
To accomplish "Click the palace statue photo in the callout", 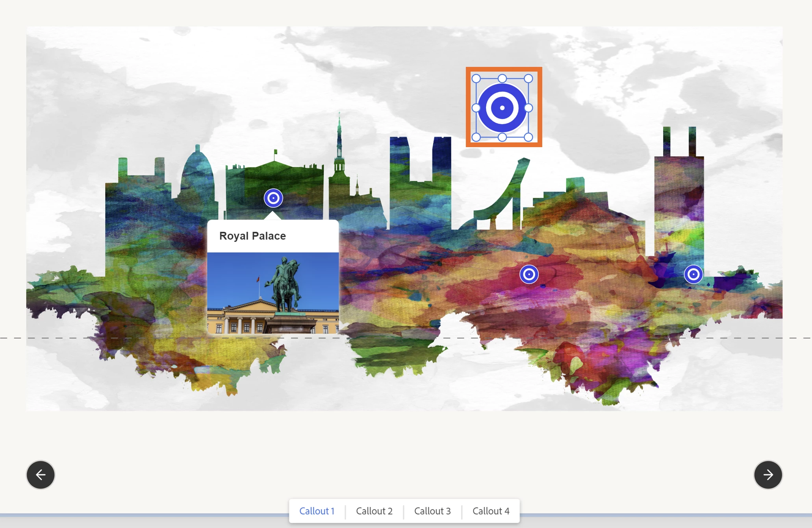I will coord(273,293).
